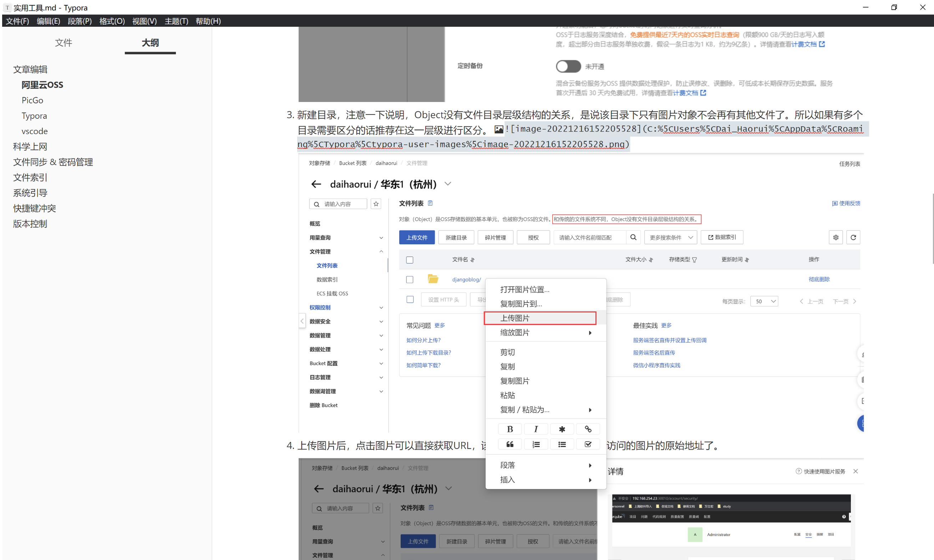The height and width of the screenshot is (560, 934).
Task: Jump to PicGo in outline
Action: (32, 100)
